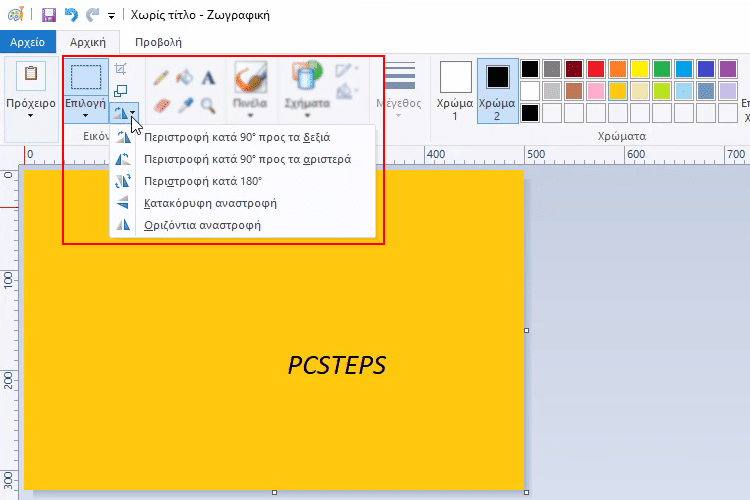Screen dimensions: 750x500
Task: Pick the orange color swatch
Action: click(x=618, y=69)
